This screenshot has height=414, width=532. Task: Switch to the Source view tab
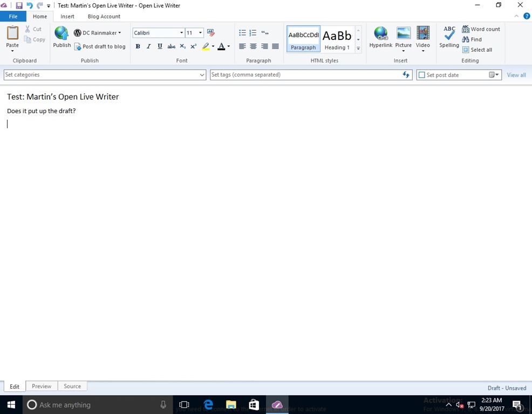point(72,386)
